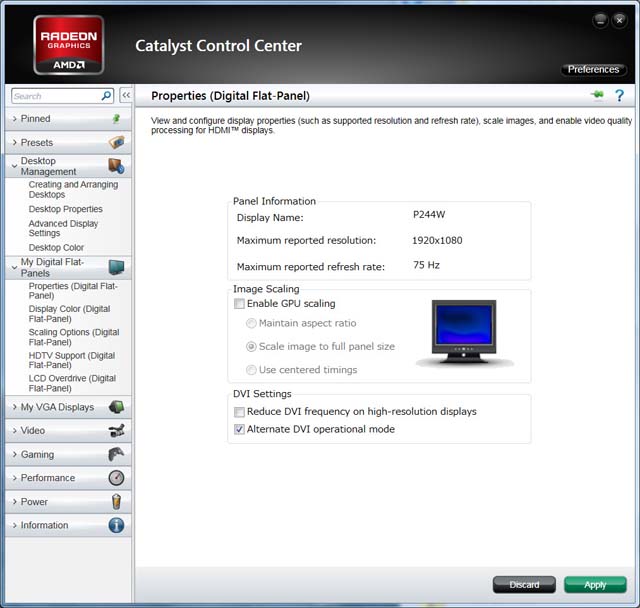
Task: Collapse the sidebar with double-arrow button
Action: pyautogui.click(x=126, y=95)
